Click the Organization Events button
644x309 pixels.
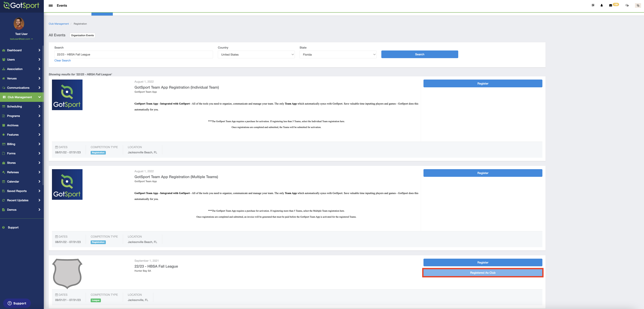[x=82, y=35]
